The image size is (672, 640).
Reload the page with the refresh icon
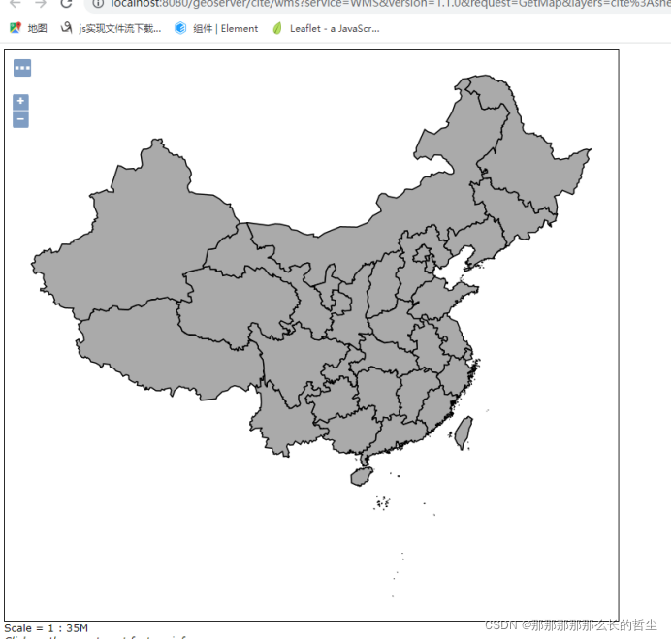tap(67, 4)
